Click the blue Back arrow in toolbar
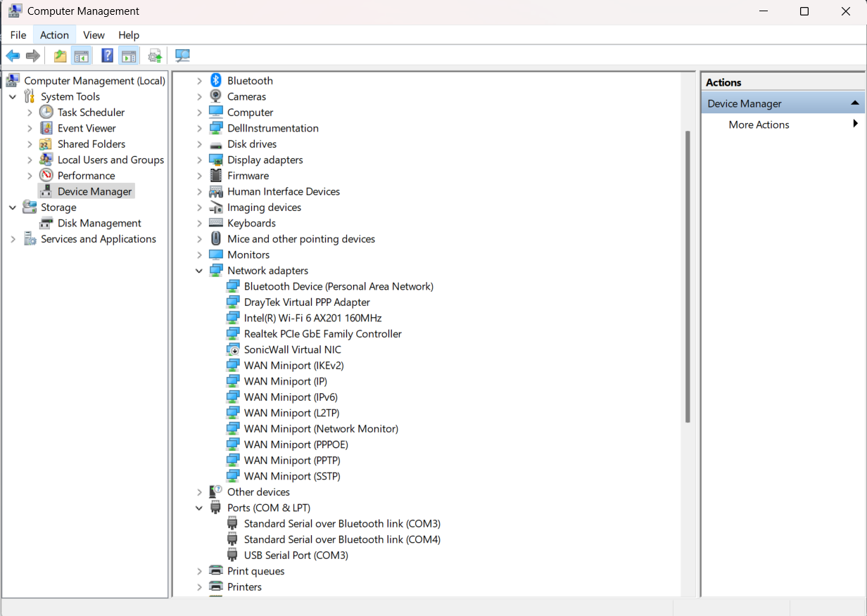Viewport: 867px width, 616px height. coord(13,56)
